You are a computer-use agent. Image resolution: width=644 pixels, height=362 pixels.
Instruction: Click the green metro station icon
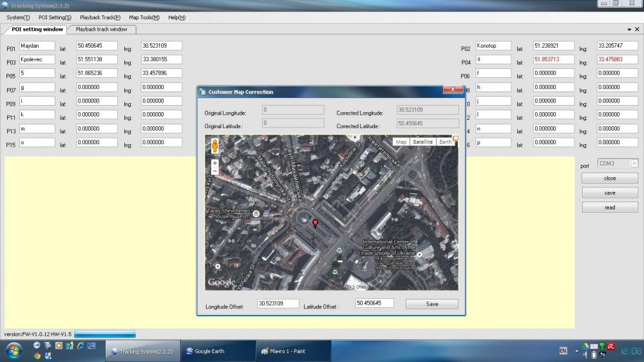click(x=339, y=250)
